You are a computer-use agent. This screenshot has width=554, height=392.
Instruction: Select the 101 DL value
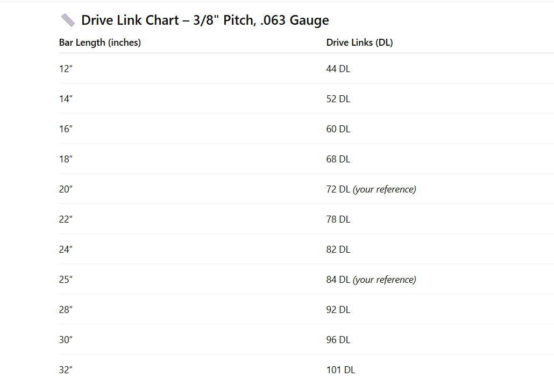click(340, 370)
